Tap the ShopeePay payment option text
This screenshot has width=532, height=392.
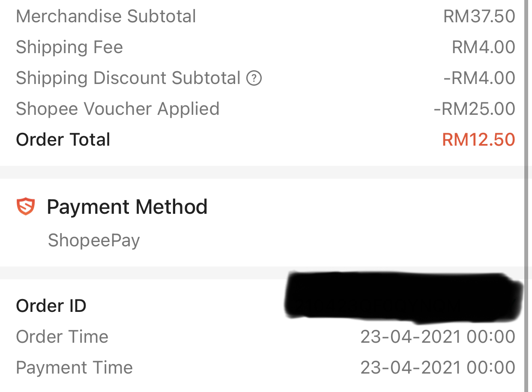coord(94,240)
